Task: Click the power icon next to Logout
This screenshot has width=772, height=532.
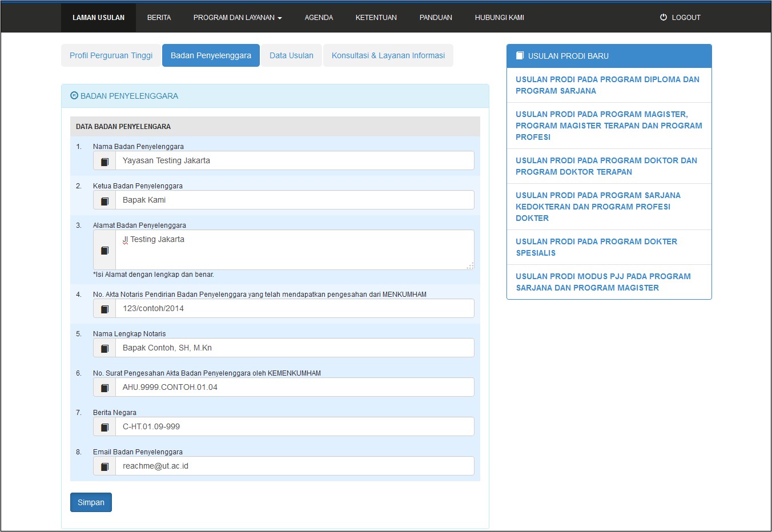Action: 664,17
